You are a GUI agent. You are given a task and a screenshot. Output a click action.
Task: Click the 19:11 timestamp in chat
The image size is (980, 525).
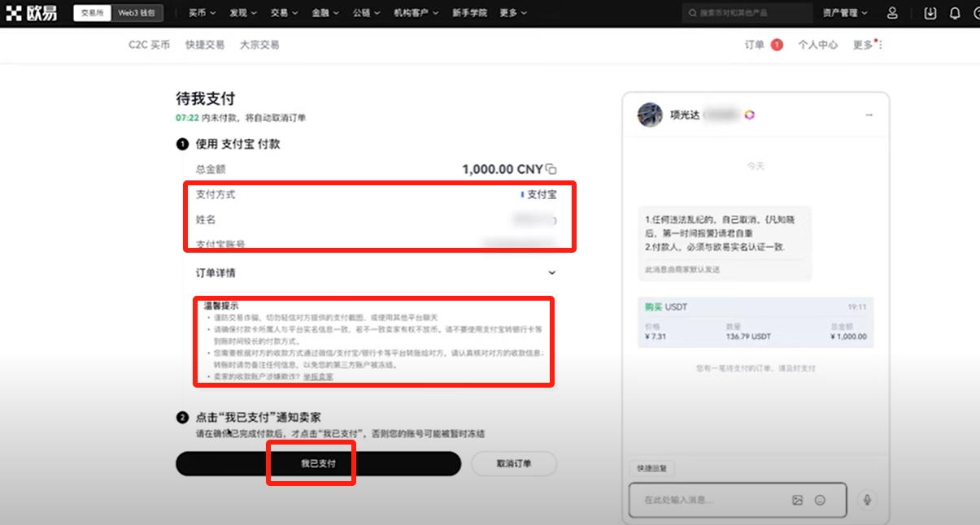858,307
